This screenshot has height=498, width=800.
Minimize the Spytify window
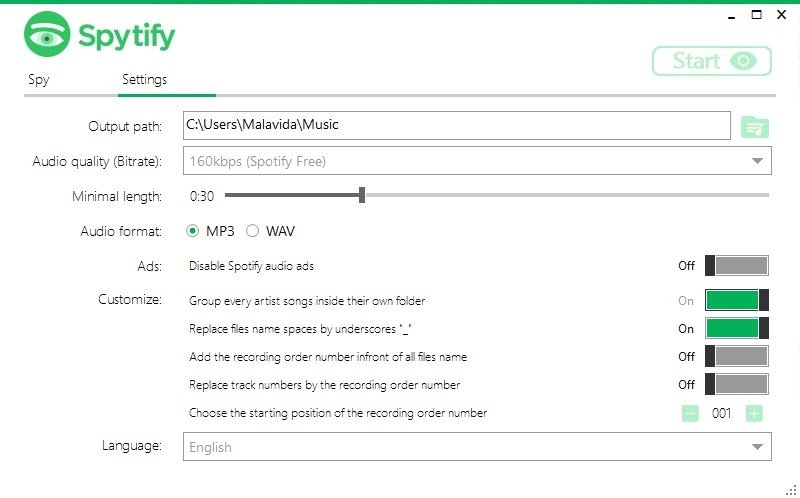point(732,16)
